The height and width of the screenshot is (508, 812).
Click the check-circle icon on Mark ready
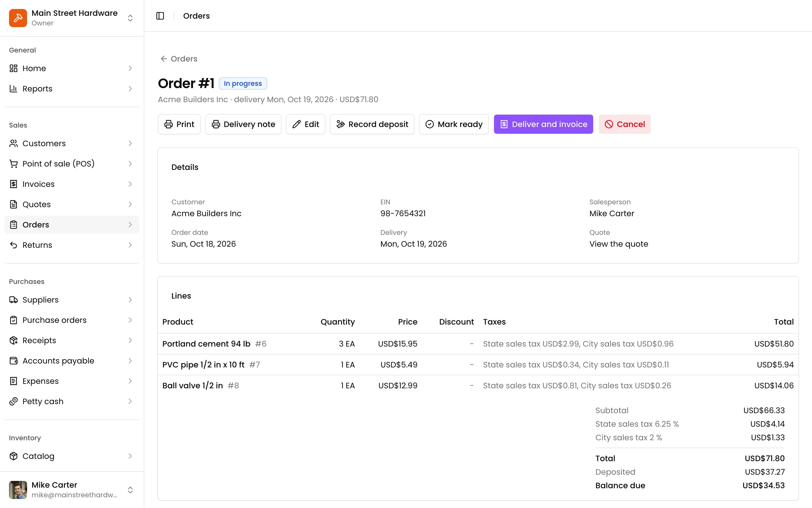429,124
